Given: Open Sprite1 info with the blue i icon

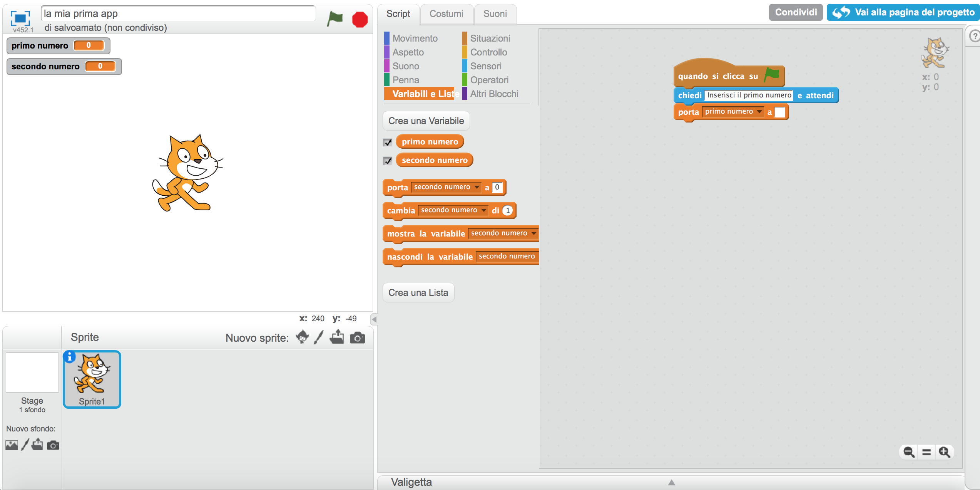Looking at the screenshot, I should [69, 357].
